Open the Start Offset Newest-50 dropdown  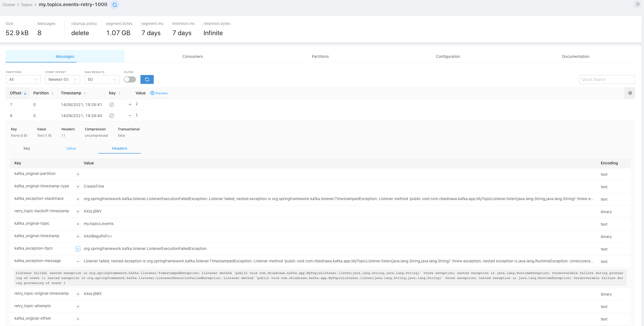click(x=62, y=79)
